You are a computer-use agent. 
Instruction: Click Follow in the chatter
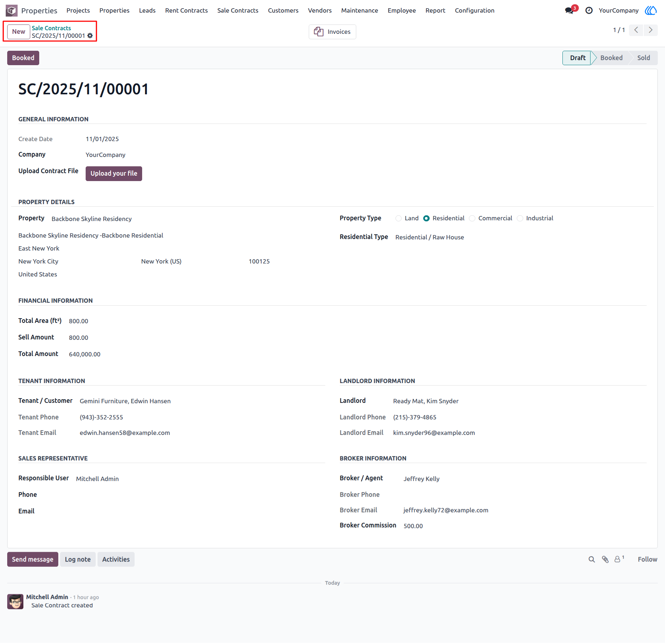tap(647, 559)
